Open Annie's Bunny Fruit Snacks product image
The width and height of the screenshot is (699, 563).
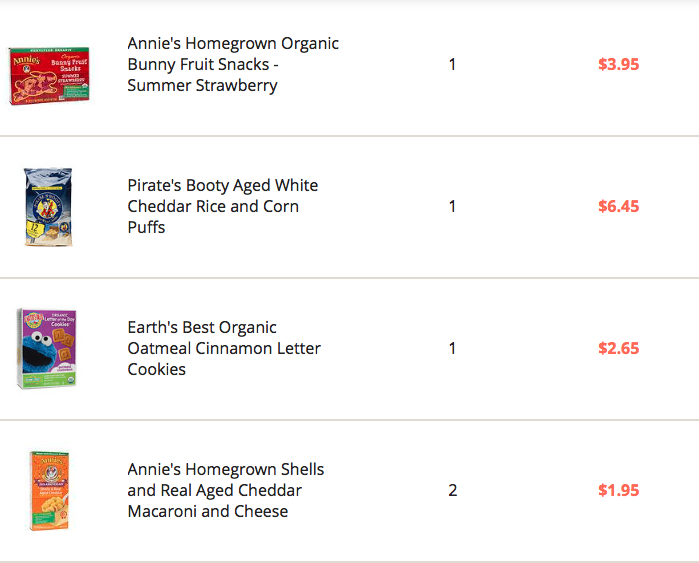click(49, 75)
